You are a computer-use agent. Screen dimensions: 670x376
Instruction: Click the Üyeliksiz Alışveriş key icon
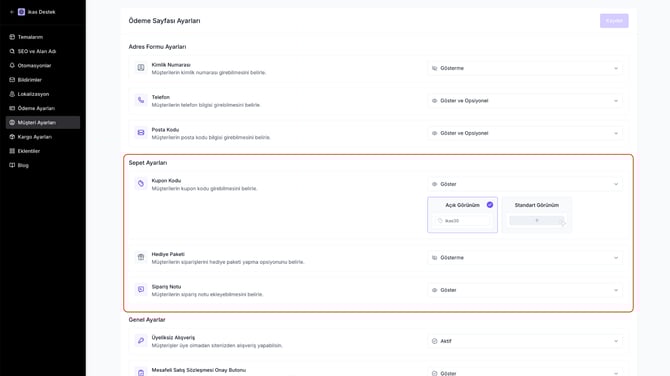click(141, 341)
